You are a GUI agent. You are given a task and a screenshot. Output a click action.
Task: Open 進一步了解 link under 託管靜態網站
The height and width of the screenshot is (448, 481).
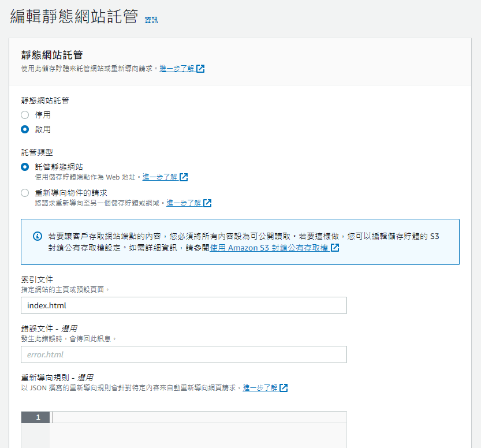coord(160,177)
